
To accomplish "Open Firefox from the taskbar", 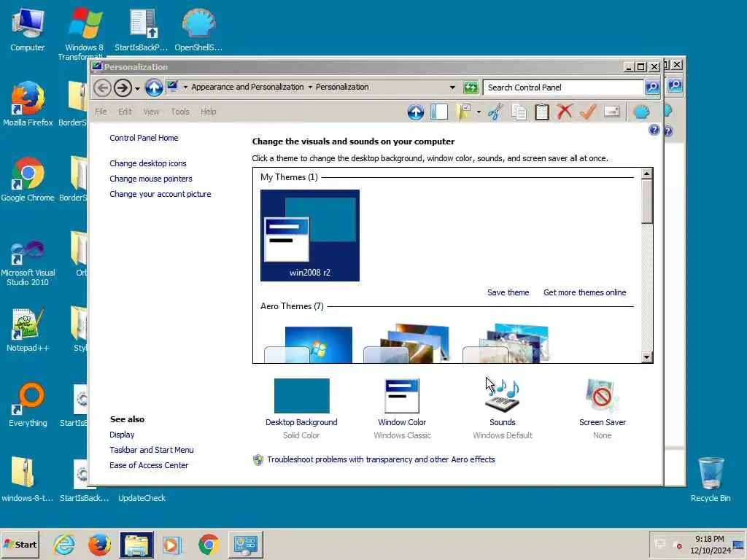I will [x=99, y=545].
